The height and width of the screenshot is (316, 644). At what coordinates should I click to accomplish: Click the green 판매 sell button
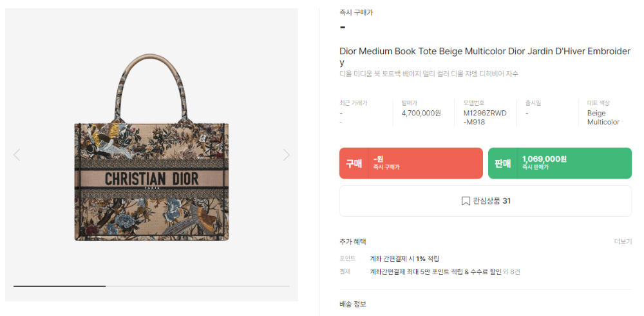[560, 163]
